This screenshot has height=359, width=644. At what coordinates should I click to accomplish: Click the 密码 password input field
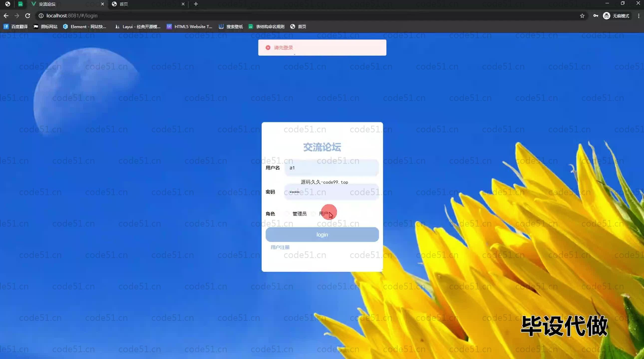[331, 192]
